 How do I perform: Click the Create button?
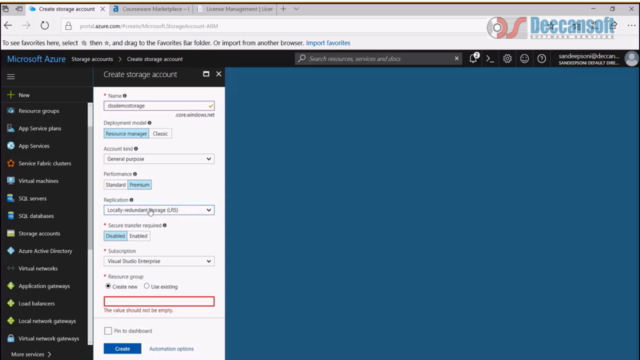tap(122, 349)
